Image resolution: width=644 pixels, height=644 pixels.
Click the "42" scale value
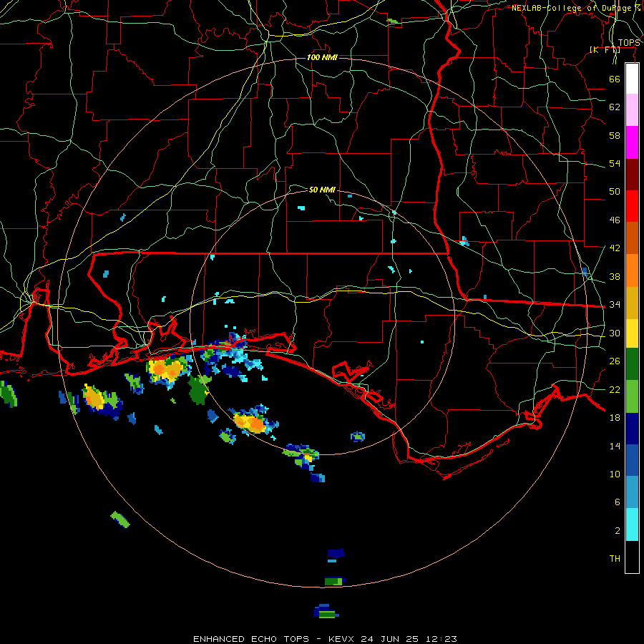[615, 248]
